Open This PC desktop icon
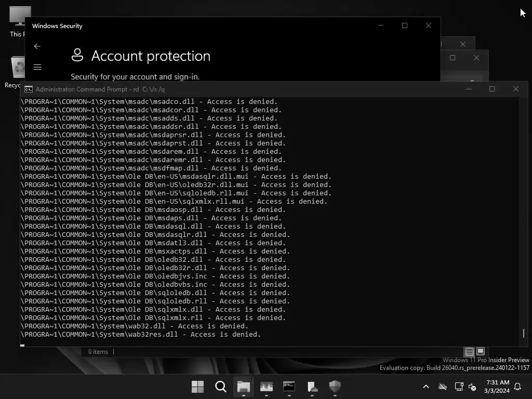Viewport: 532px width, 399px height. [17, 21]
